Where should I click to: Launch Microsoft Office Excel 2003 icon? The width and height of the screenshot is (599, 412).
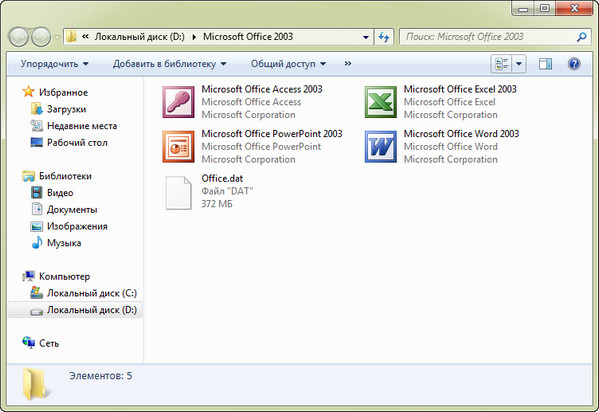pos(380,102)
